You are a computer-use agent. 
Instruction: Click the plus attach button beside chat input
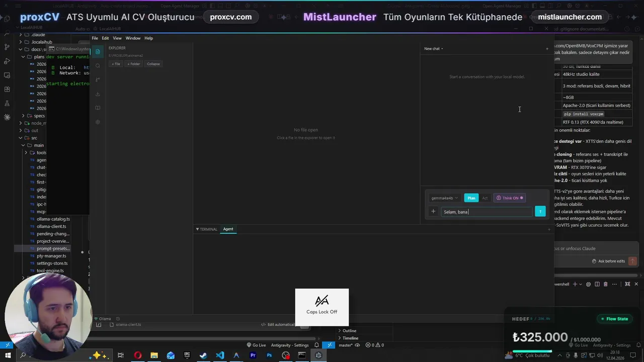pyautogui.click(x=433, y=212)
